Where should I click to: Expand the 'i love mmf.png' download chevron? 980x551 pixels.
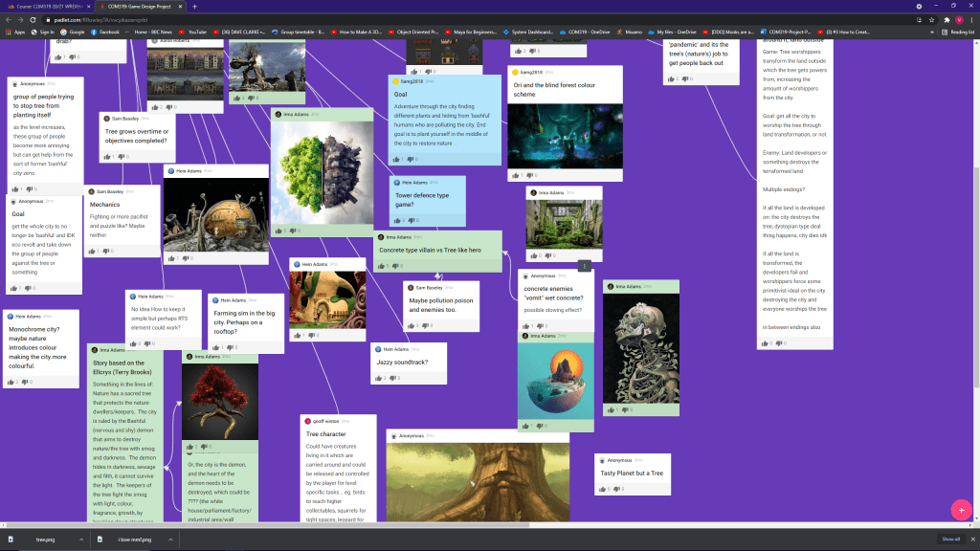(x=170, y=540)
